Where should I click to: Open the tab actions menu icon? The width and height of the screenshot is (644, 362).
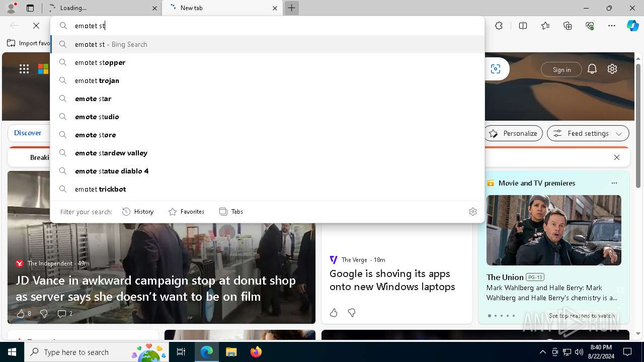point(30,8)
